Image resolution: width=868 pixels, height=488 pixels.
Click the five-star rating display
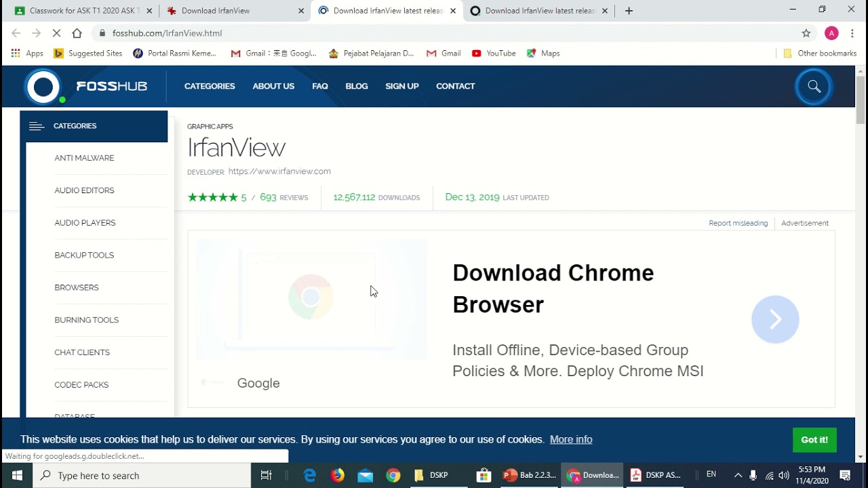tap(212, 197)
